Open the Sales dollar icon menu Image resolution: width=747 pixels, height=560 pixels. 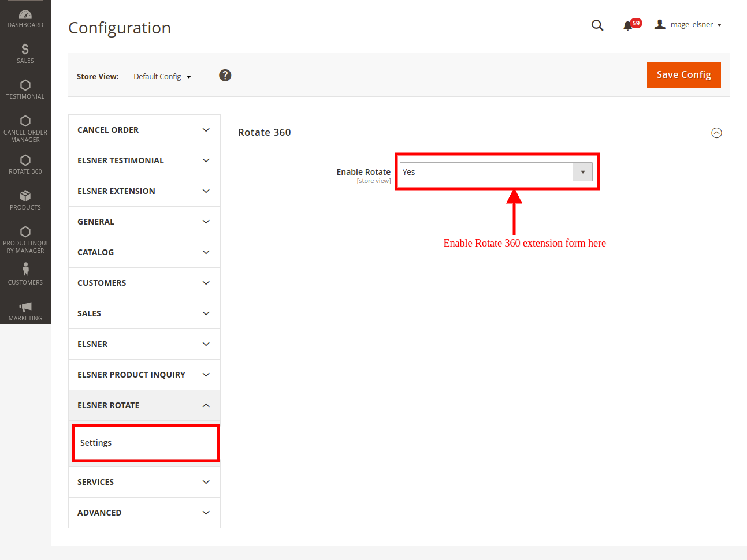click(25, 53)
